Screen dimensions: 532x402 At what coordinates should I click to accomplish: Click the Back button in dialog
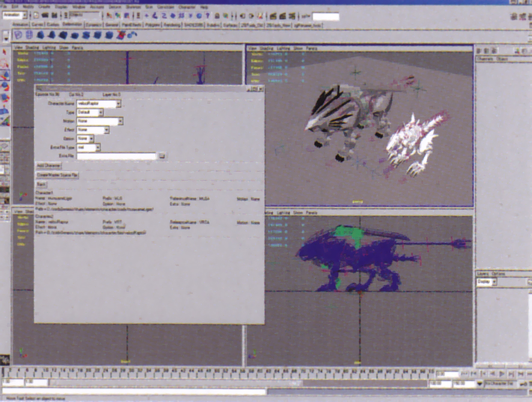pyautogui.click(x=41, y=184)
